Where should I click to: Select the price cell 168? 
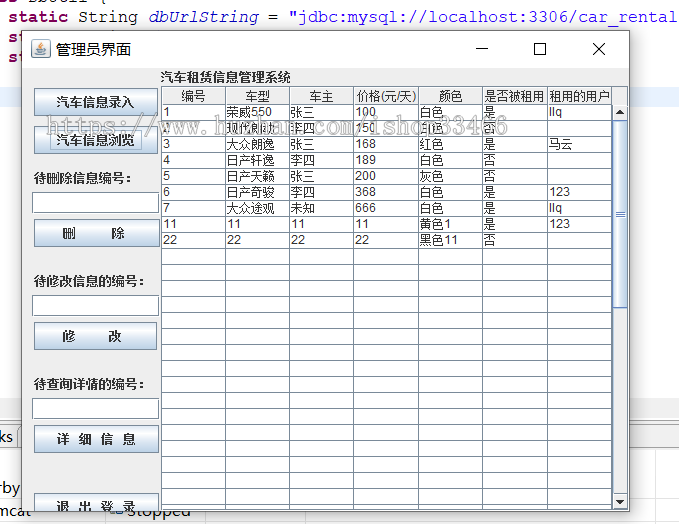[x=386, y=144]
